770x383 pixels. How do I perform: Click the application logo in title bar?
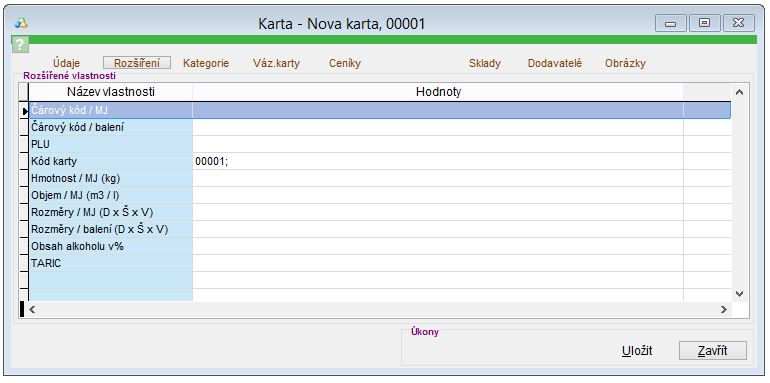(x=21, y=23)
